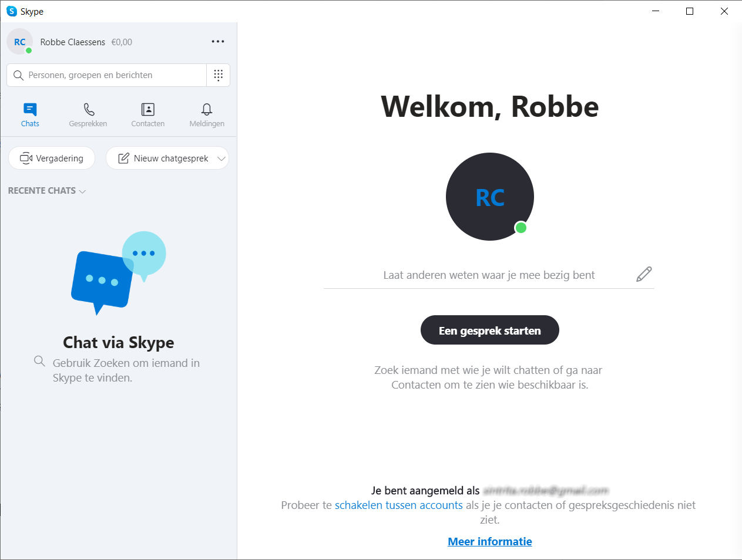Switch to the Chats tab

pos(30,115)
